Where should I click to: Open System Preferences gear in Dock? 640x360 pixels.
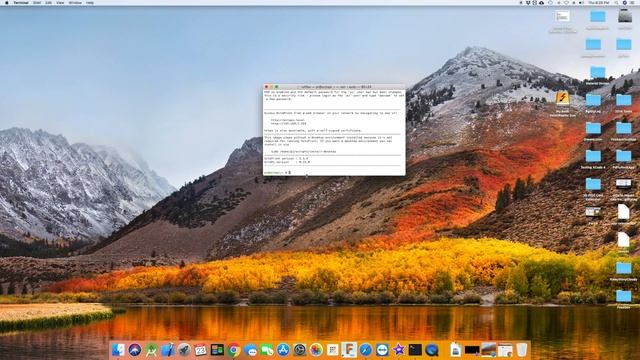[x=300, y=350]
